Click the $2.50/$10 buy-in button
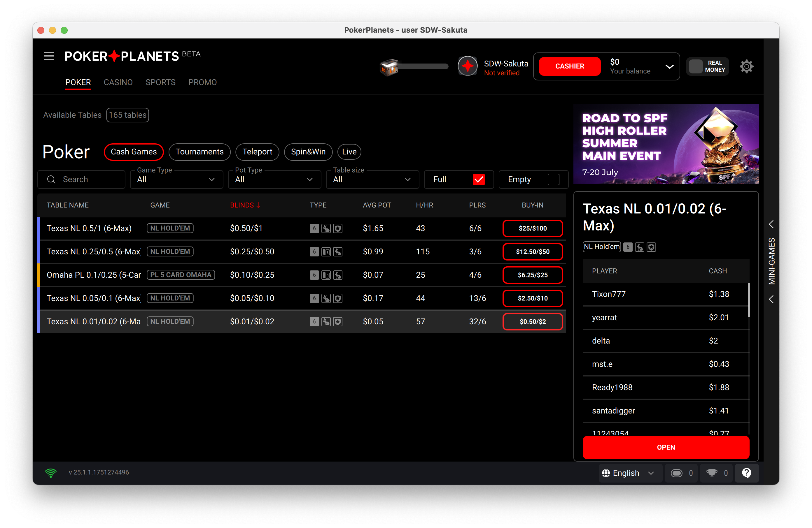This screenshot has height=528, width=812. [x=533, y=299]
